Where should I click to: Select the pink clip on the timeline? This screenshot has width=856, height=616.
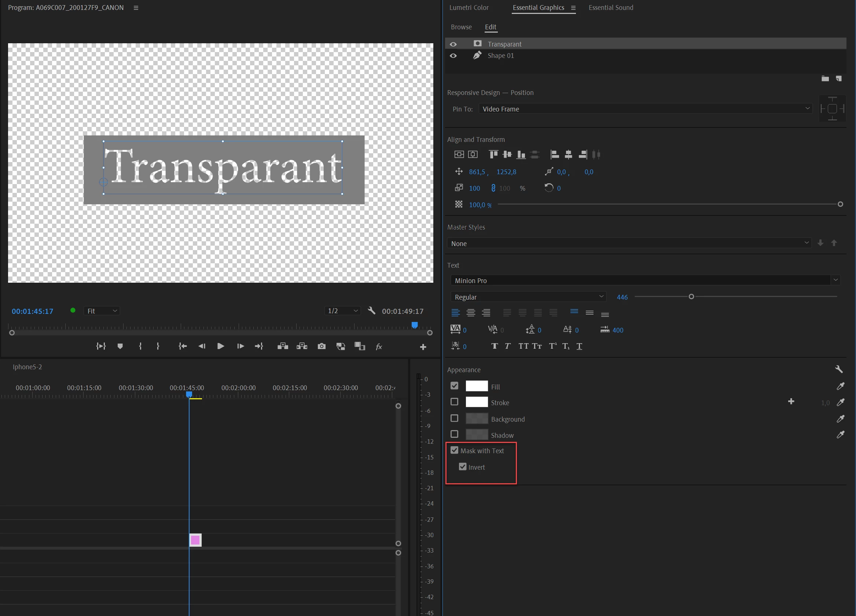[195, 540]
